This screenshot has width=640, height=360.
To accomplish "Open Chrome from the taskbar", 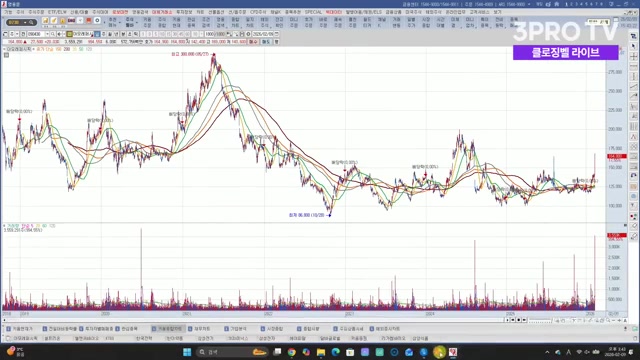I will (291, 352).
